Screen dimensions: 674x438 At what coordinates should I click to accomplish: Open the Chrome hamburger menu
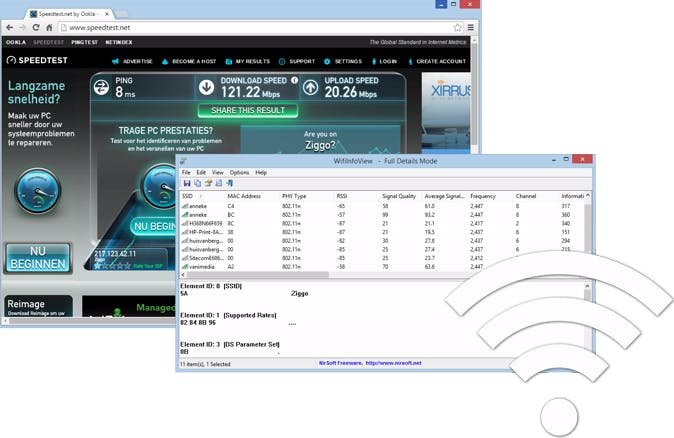471,28
